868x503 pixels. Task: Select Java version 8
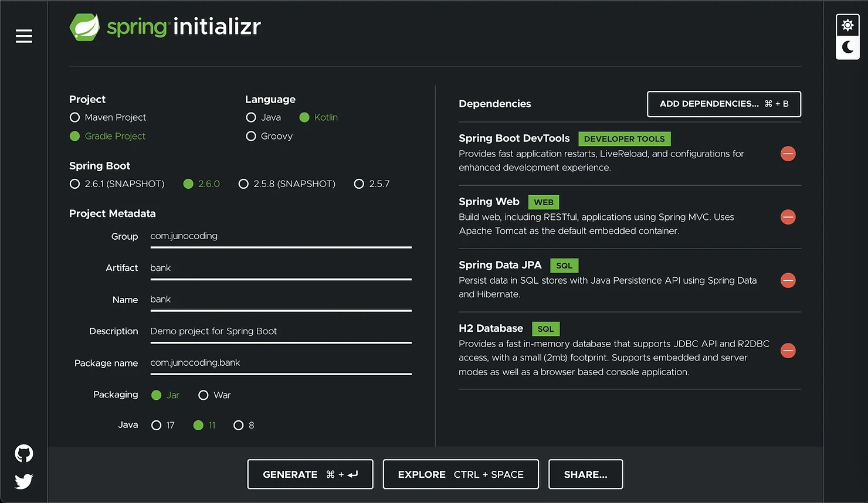click(x=244, y=425)
